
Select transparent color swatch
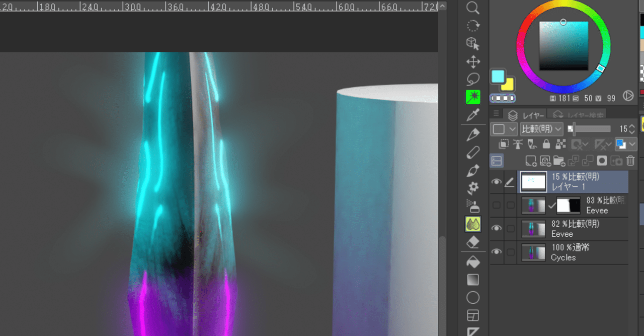point(503,97)
